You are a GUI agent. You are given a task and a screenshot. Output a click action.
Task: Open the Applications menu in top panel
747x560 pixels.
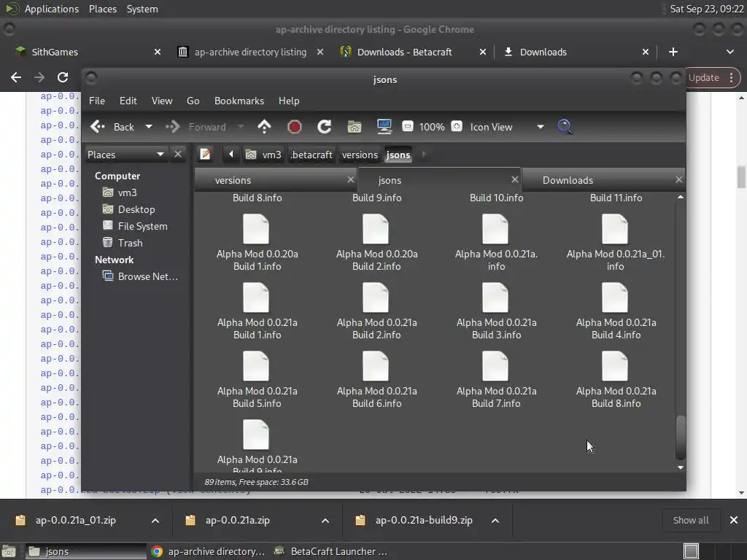point(52,9)
